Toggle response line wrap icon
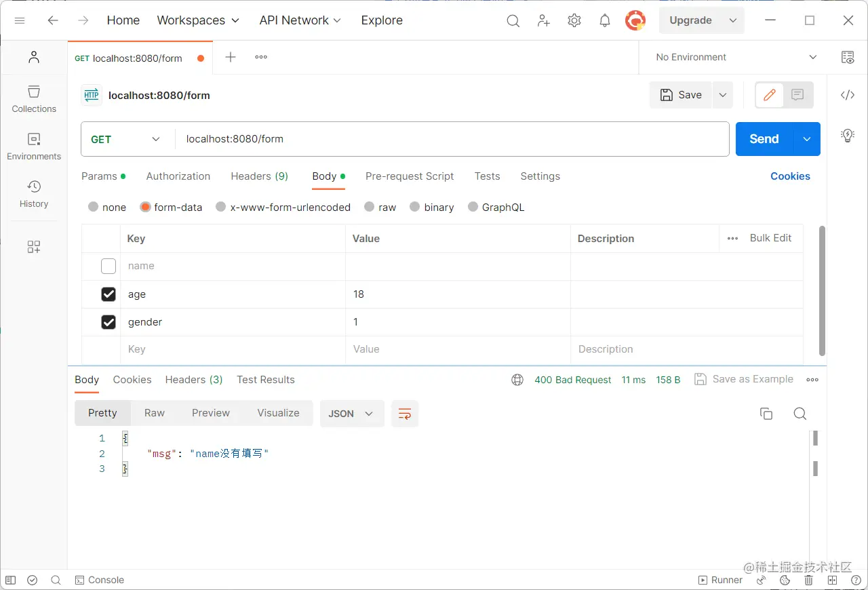Viewport: 868px width, 590px height. pyautogui.click(x=405, y=414)
